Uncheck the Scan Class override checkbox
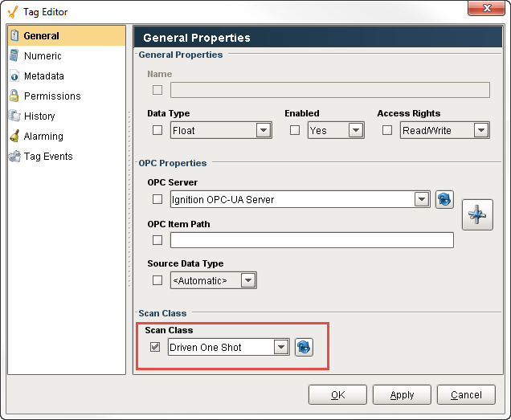511x420 pixels. point(155,347)
